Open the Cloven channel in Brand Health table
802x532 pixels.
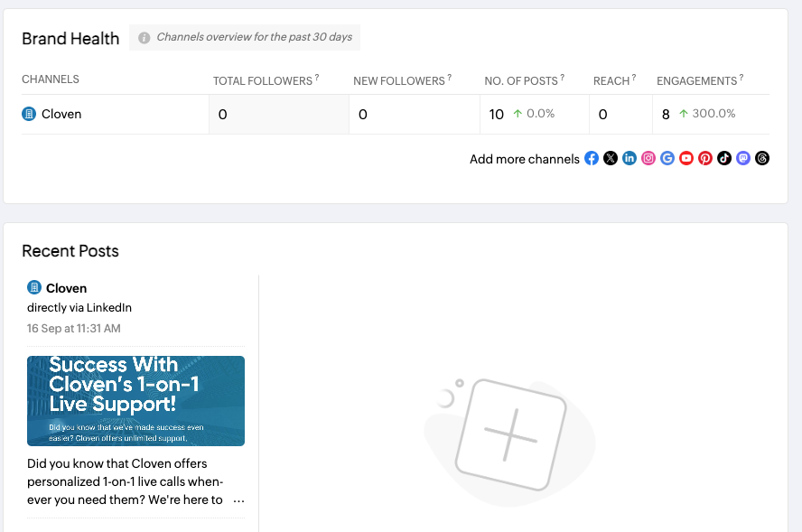pos(61,115)
